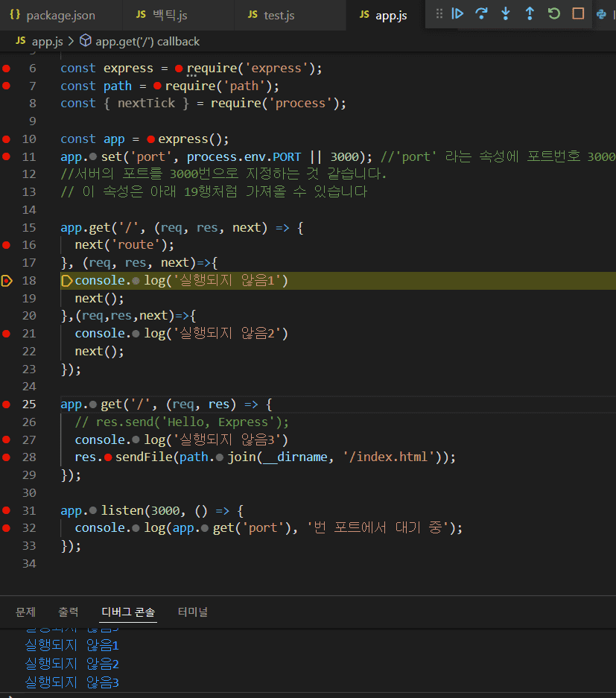616x698 pixels.
Task: Click inline breakpoint before require('express')
Action: click(179, 69)
